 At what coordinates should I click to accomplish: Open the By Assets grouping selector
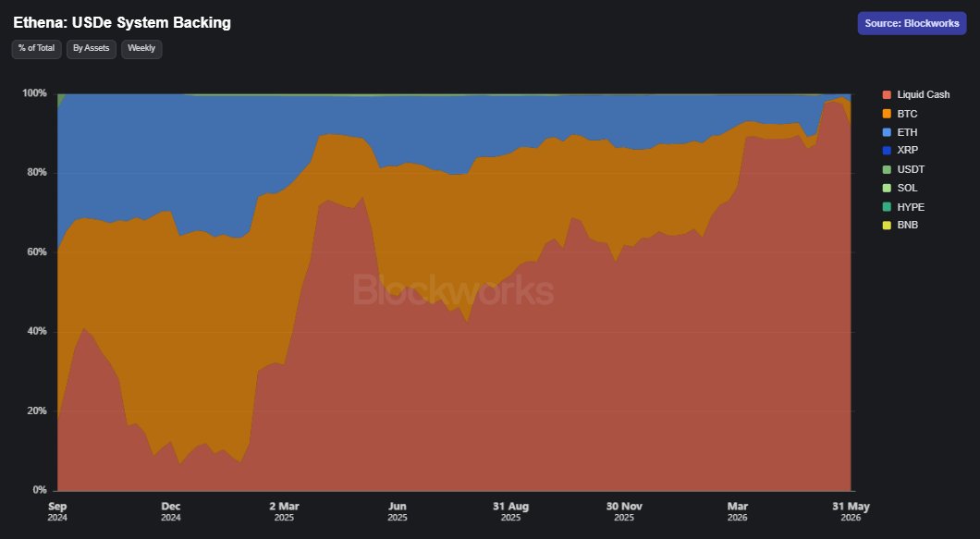click(92, 49)
